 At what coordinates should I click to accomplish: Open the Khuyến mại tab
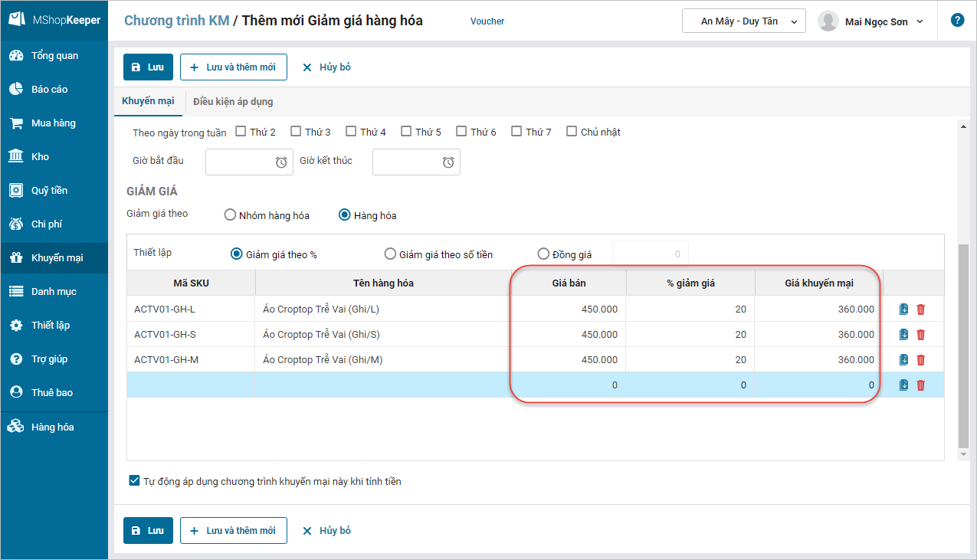click(x=148, y=101)
